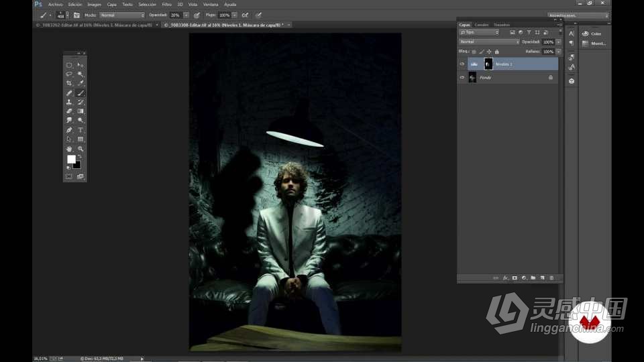Viewport: 644px width, 362px height.
Task: Toggle adjustment layers filter
Action: 521,32
